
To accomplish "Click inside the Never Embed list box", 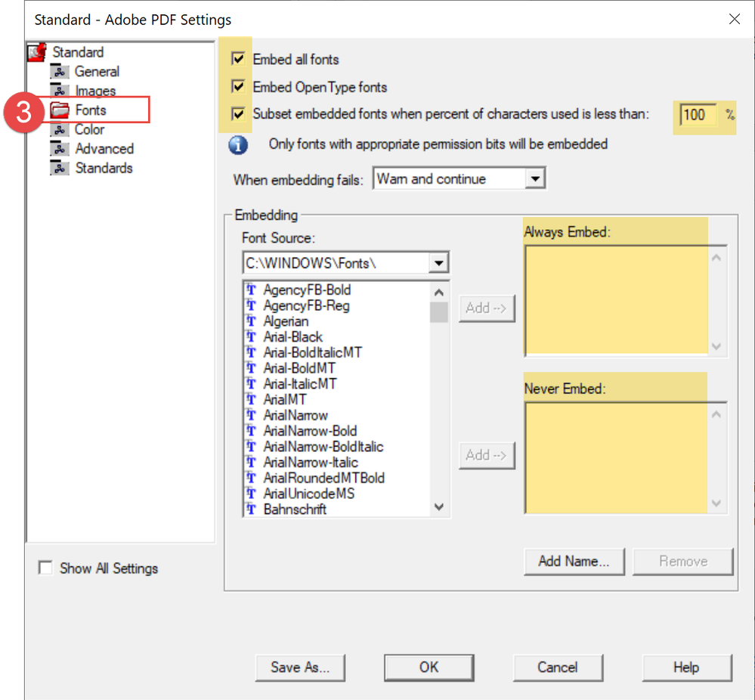I will 616,457.
